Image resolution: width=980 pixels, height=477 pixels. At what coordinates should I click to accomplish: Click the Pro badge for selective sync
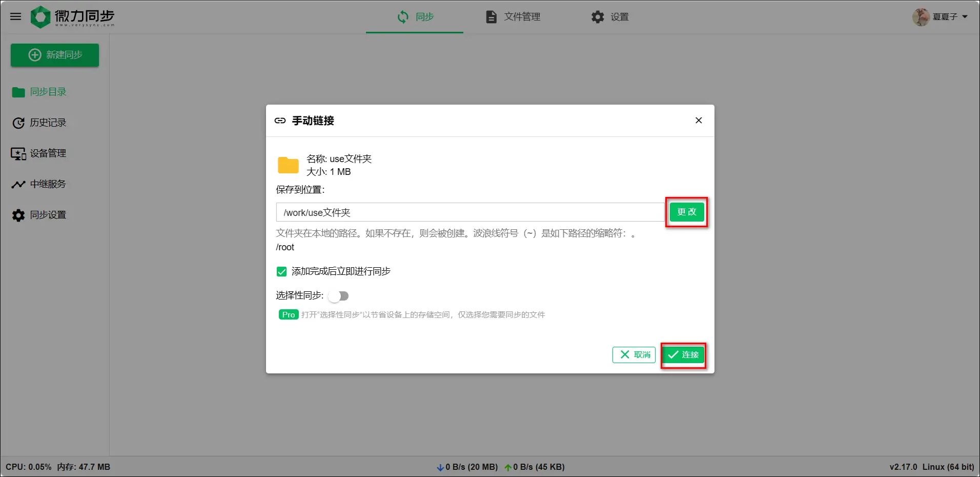tap(288, 314)
